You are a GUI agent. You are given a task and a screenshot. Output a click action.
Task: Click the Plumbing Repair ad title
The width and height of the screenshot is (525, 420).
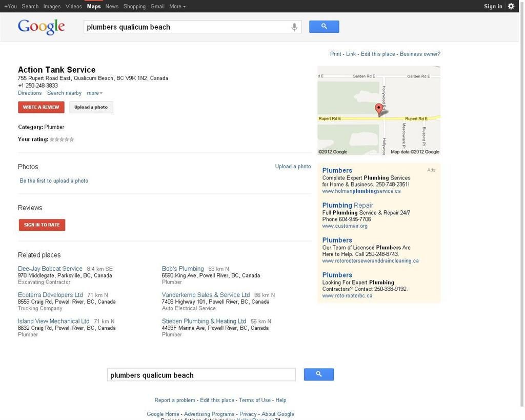tap(348, 205)
